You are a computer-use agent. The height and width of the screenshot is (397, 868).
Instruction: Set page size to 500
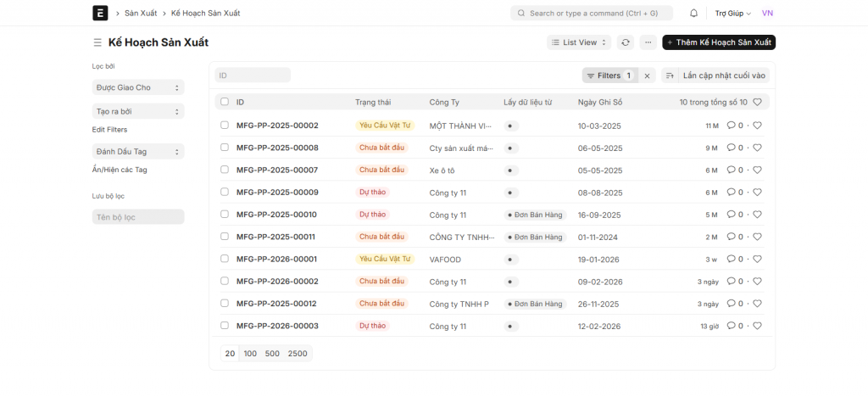pos(272,354)
